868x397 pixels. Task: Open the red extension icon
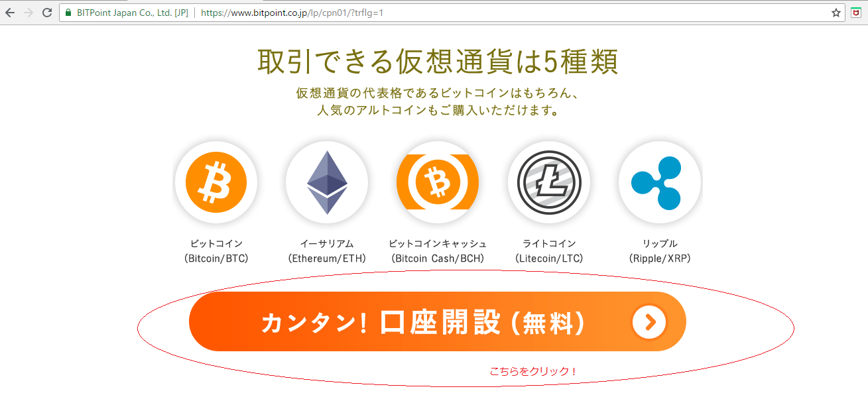click(857, 13)
